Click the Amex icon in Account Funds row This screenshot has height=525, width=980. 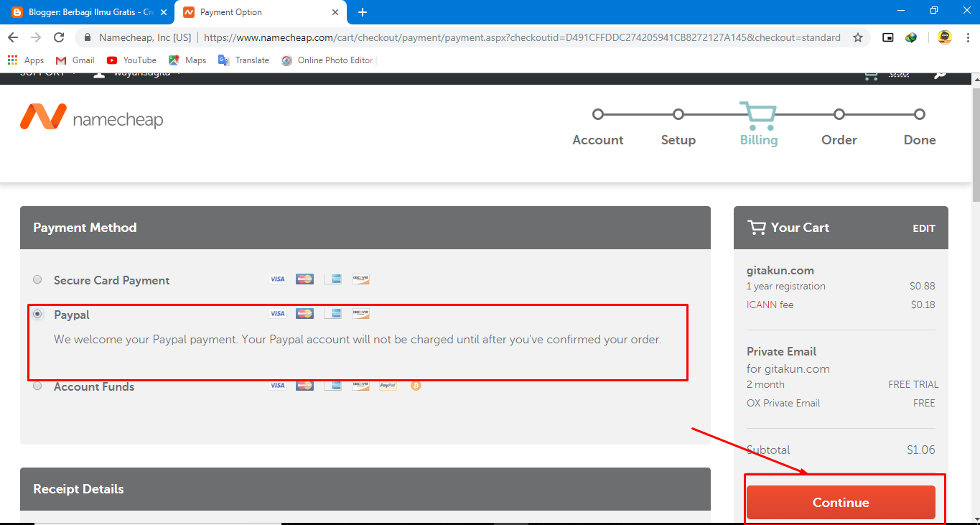332,386
